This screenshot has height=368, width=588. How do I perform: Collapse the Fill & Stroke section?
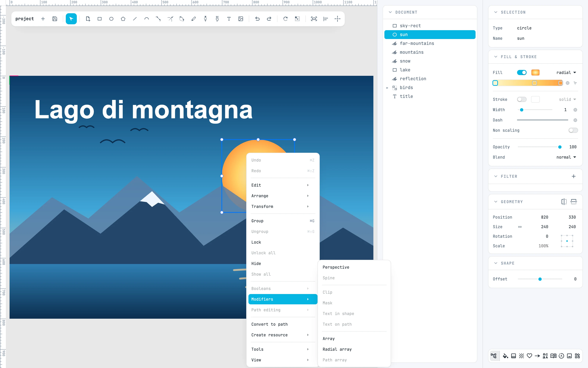point(496,57)
